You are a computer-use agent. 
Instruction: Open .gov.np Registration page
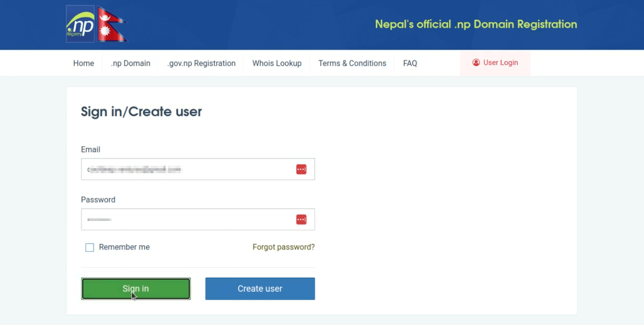201,63
